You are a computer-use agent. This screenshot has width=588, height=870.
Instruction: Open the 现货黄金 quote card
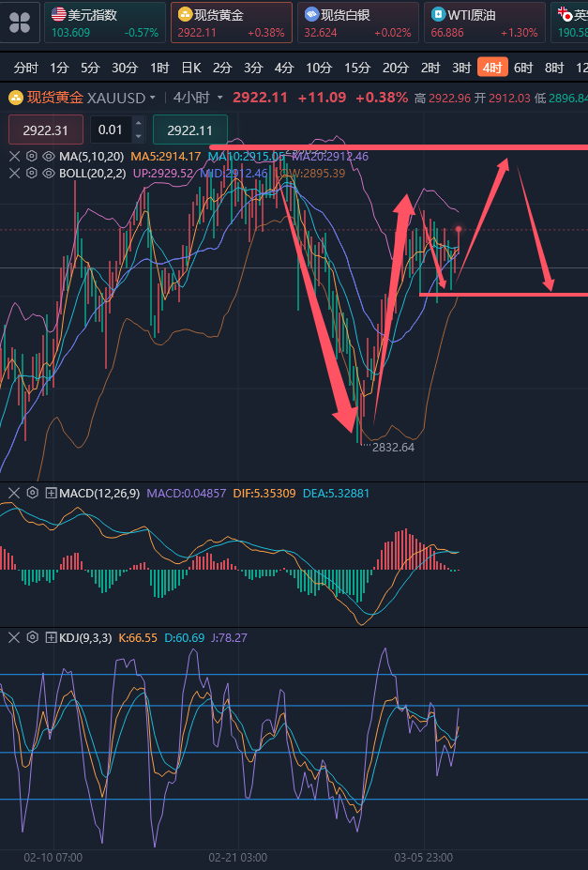pos(231,23)
